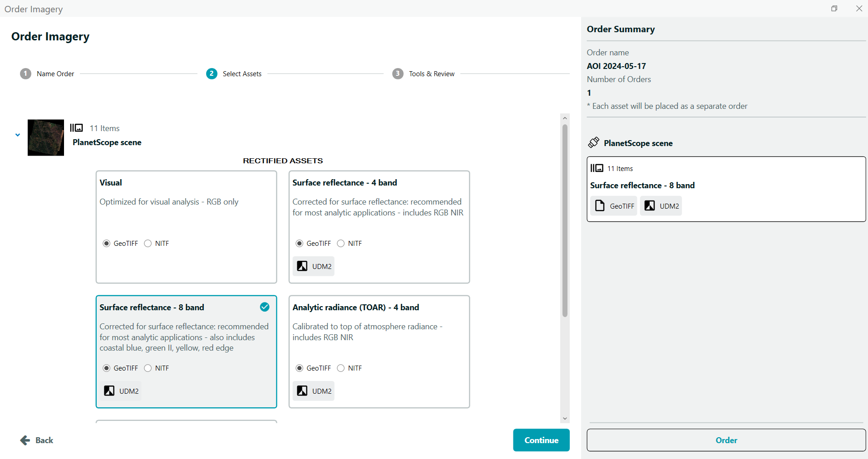Click the PlanetScope scene thumbnail image
The height and width of the screenshot is (459, 868).
coord(46,137)
